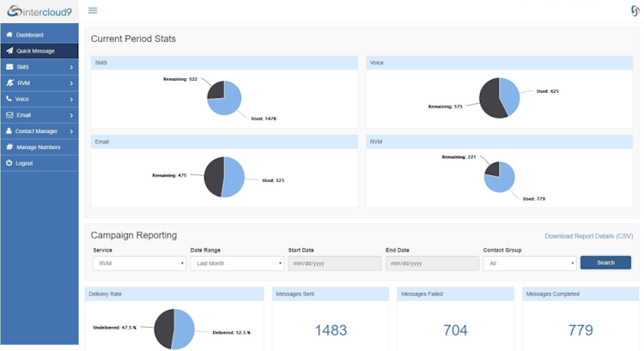Expand the Voice submenu chevron
Image resolution: width=644 pixels, height=351 pixels.
(71, 99)
